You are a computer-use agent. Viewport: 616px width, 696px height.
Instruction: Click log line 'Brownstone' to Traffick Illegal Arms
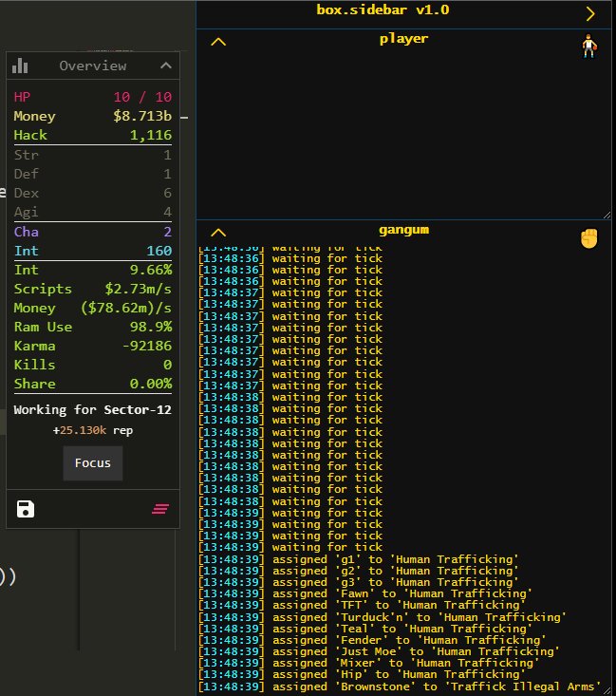400,687
